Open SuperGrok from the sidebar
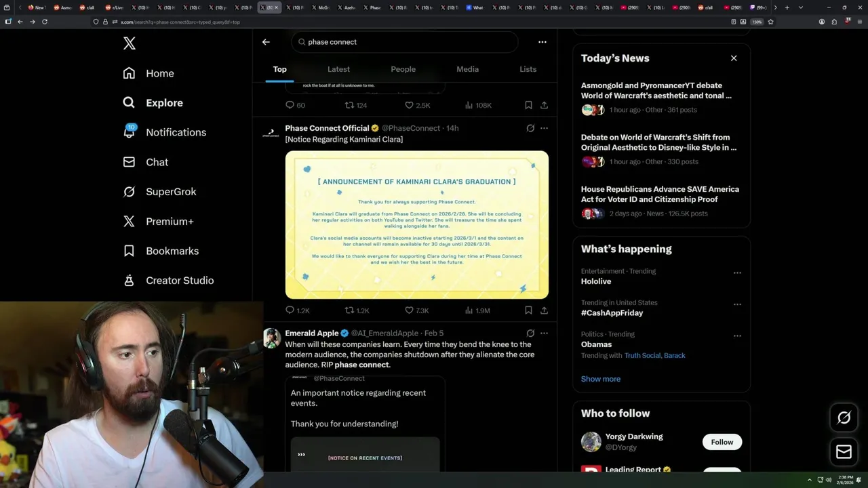 click(x=159, y=192)
